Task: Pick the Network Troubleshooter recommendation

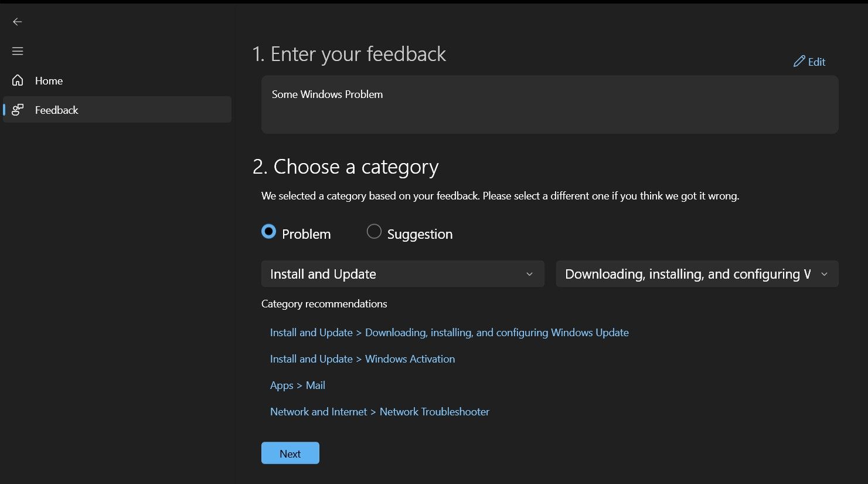Action: (x=379, y=412)
